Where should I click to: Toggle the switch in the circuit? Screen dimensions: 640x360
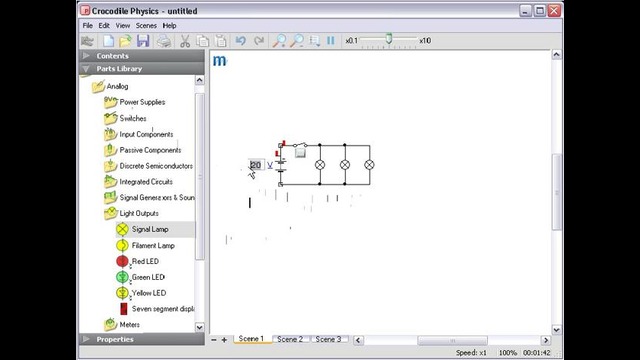[x=300, y=145]
